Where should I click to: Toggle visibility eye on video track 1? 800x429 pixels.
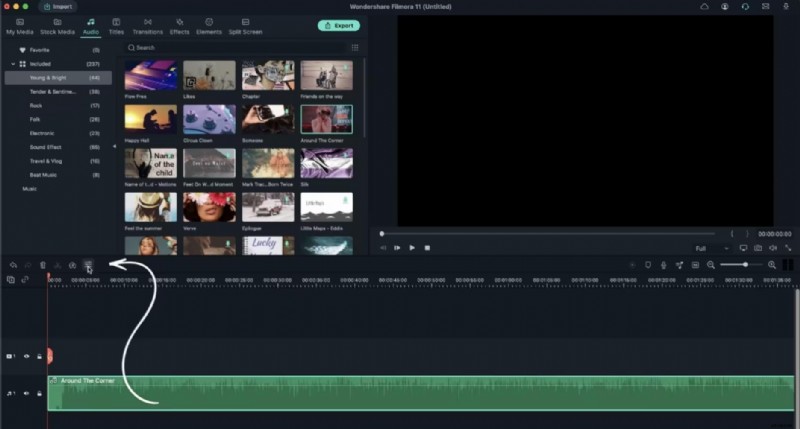(x=27, y=356)
